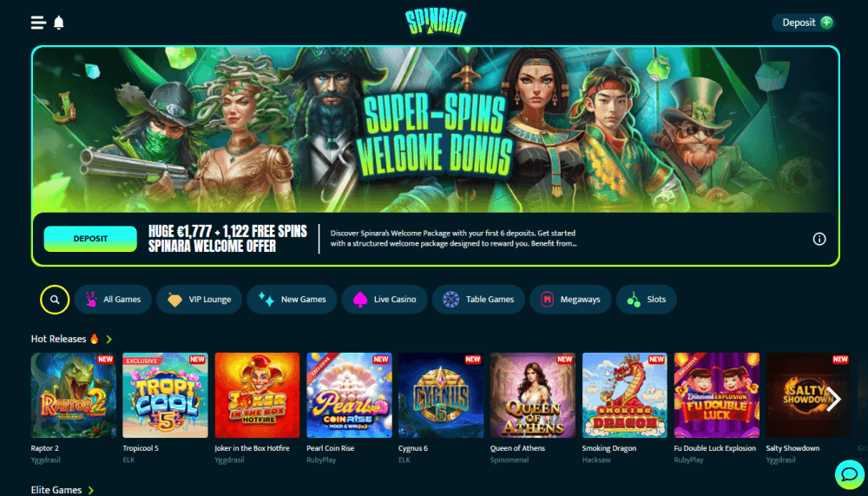Click the green plus on Deposit
Screen dimensions: 868x496
826,23
